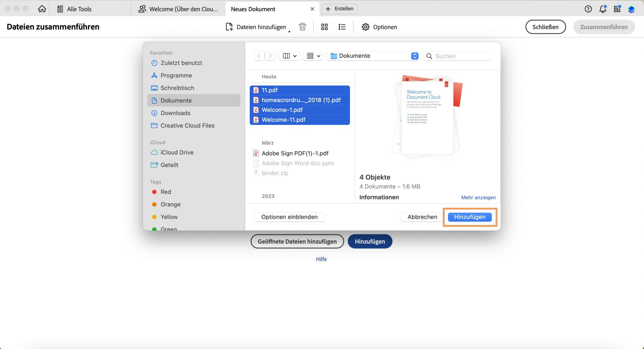Filter files by the Red tag
This screenshot has width=644, height=349.
coord(165,192)
